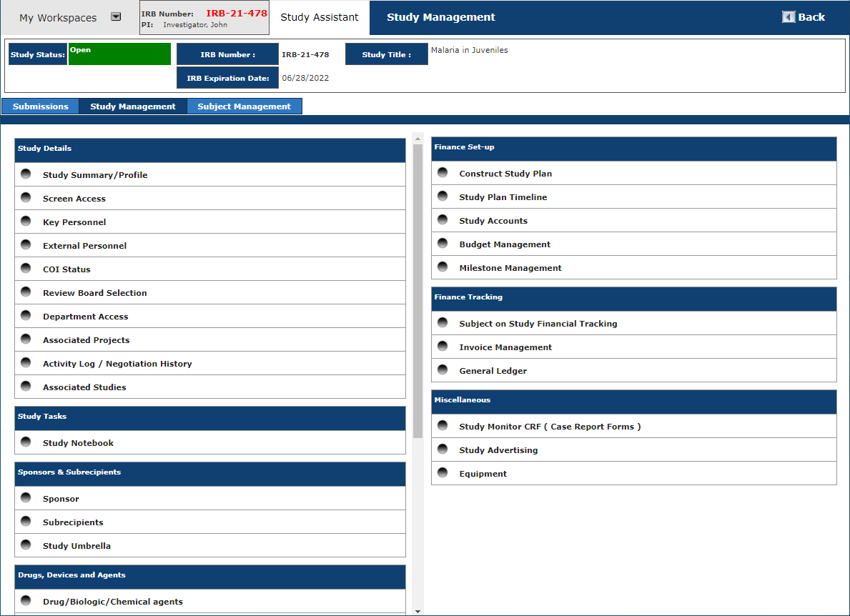This screenshot has height=616, width=850.
Task: Click the bullet icon beside Screen Access
Action: (x=26, y=198)
